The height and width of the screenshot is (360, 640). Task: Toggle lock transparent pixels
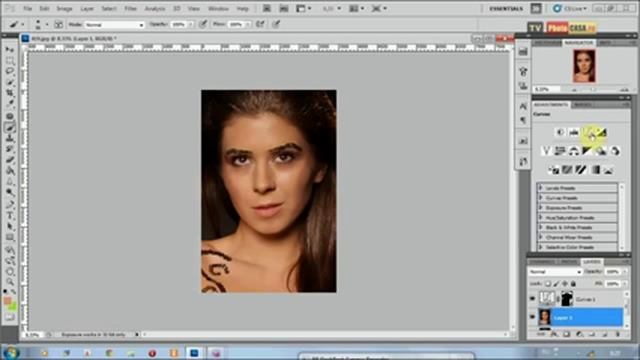pyautogui.click(x=548, y=284)
